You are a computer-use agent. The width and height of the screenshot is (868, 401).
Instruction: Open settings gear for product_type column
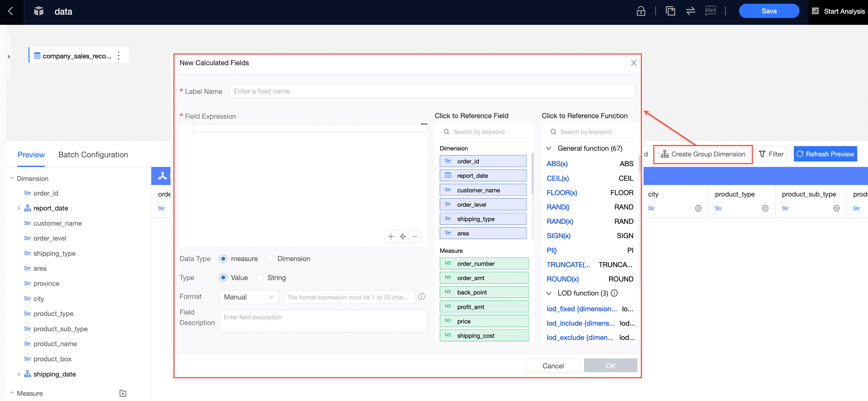click(x=765, y=209)
